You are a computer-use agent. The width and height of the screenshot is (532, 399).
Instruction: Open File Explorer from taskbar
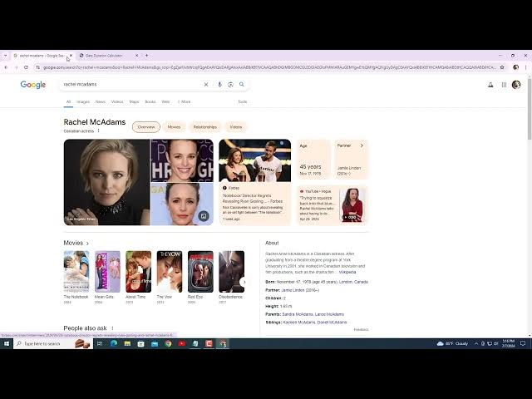coord(127,343)
